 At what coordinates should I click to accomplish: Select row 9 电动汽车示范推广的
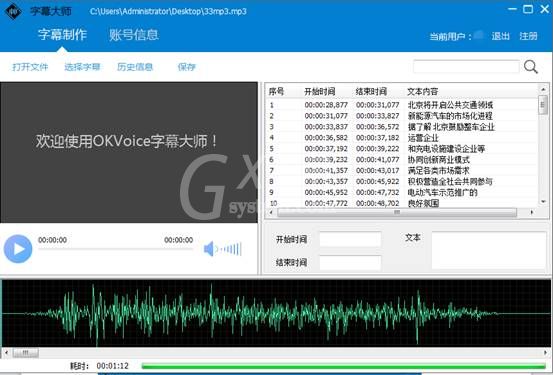[x=402, y=192]
